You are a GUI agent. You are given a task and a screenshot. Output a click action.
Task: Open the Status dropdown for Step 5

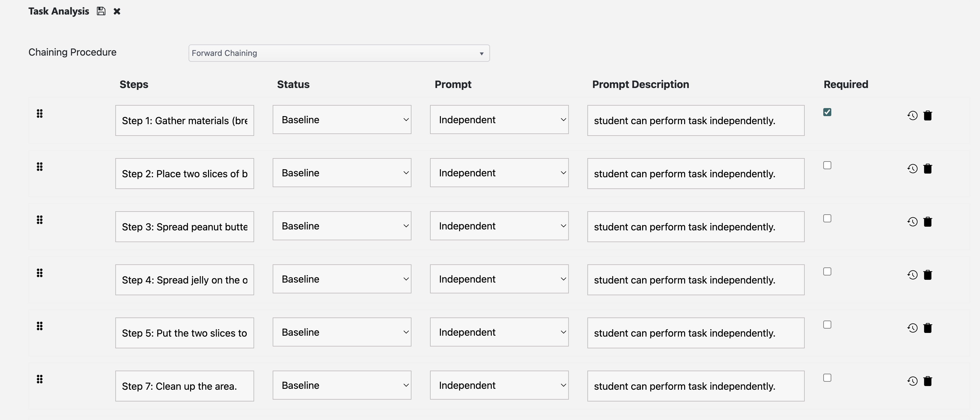(342, 332)
